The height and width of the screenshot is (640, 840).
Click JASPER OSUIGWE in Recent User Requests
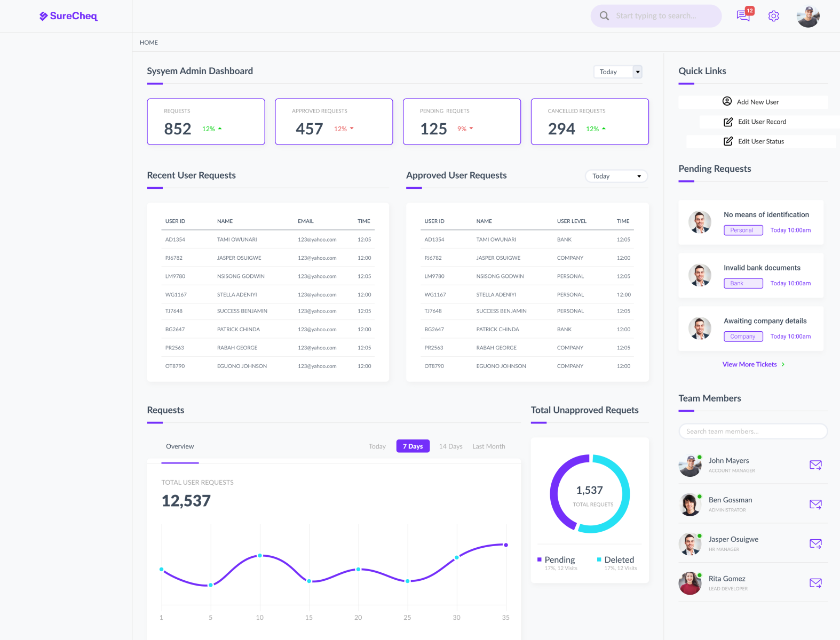[x=239, y=258]
